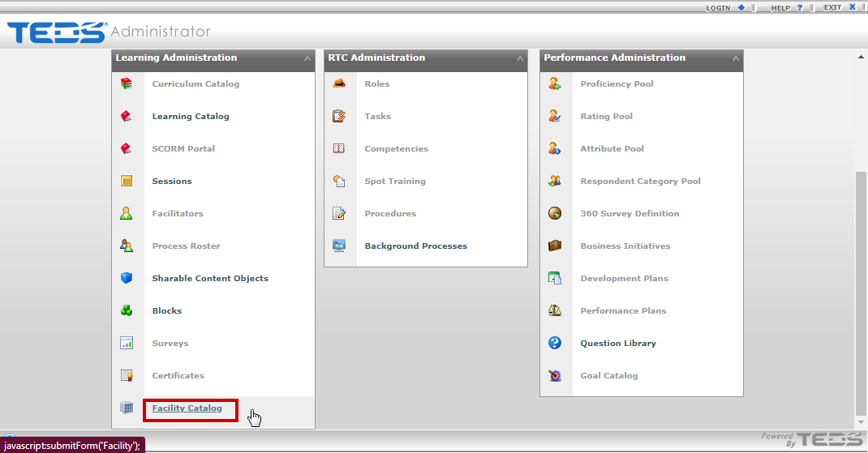Click the Blocks green cubes icon
Viewport: 868px width, 453px height.
click(x=127, y=310)
